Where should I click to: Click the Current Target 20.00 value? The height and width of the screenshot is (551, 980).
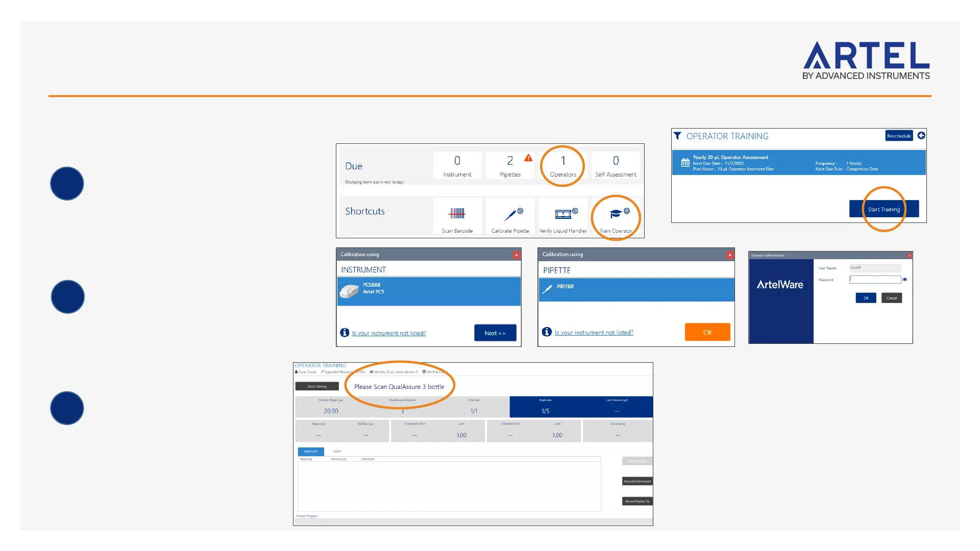(331, 411)
